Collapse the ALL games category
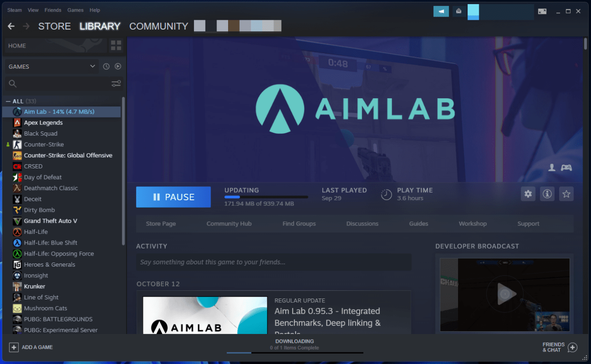The image size is (591, 364). click(8, 101)
